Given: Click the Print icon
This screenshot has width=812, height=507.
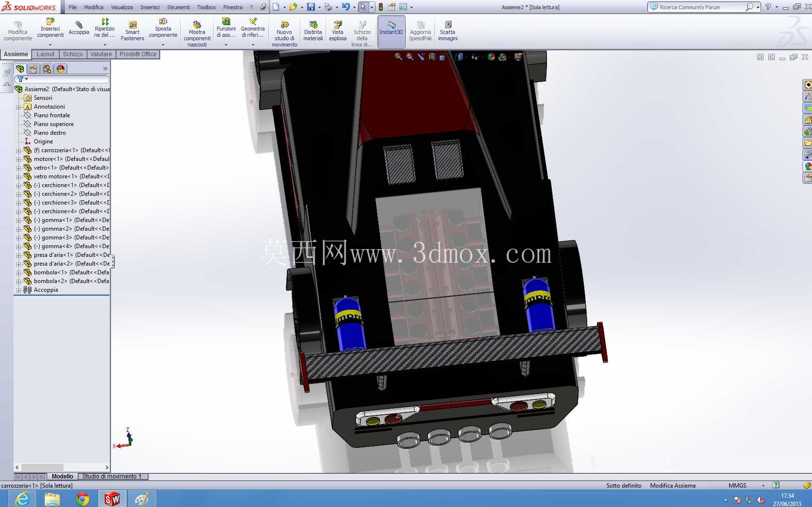Looking at the screenshot, I should [328, 7].
